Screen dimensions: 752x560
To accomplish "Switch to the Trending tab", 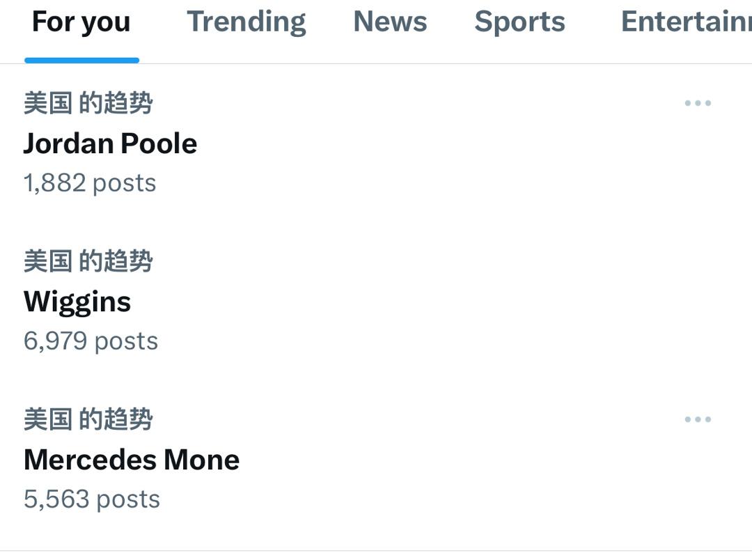I will [246, 22].
